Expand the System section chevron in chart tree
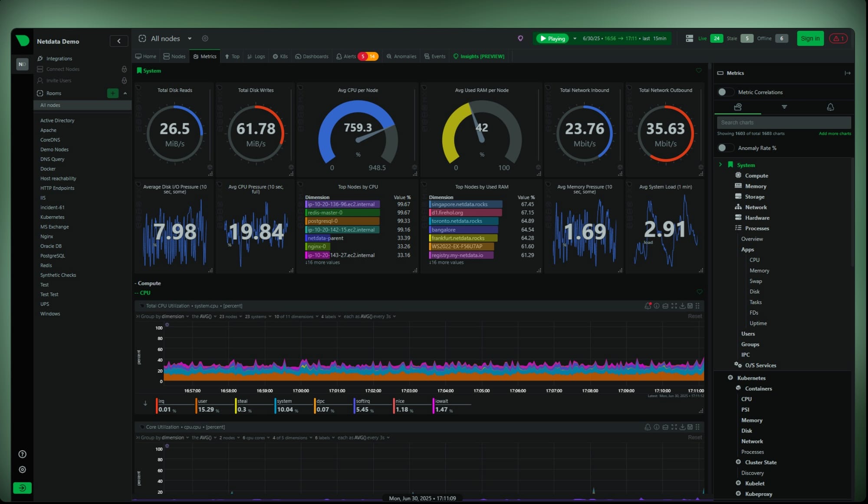This screenshot has height=504, width=868. point(720,165)
